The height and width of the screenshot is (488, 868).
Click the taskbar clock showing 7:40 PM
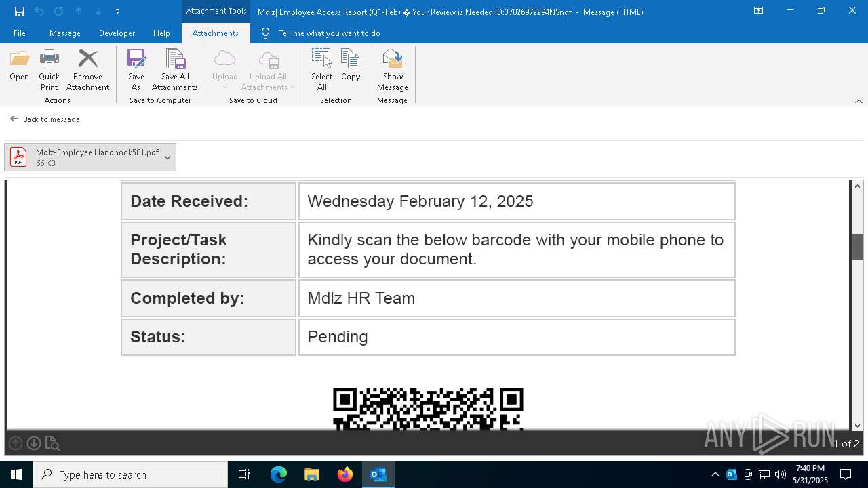point(810,474)
